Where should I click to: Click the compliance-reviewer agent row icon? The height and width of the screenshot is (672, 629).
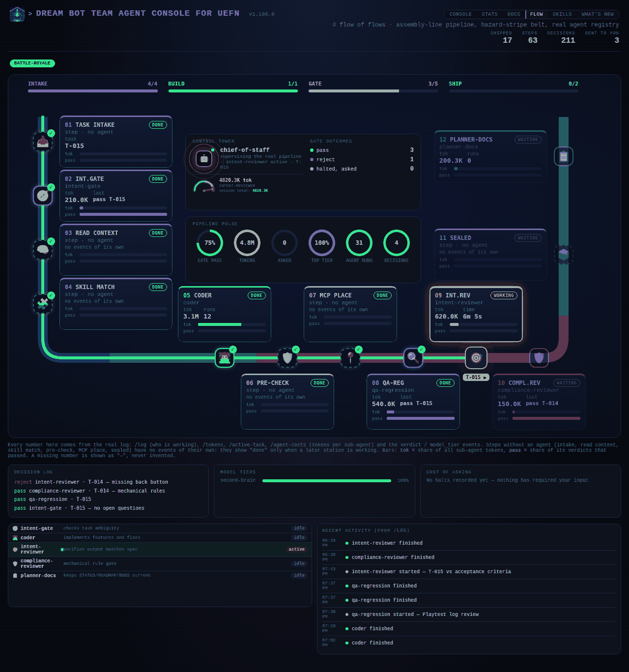[15, 563]
